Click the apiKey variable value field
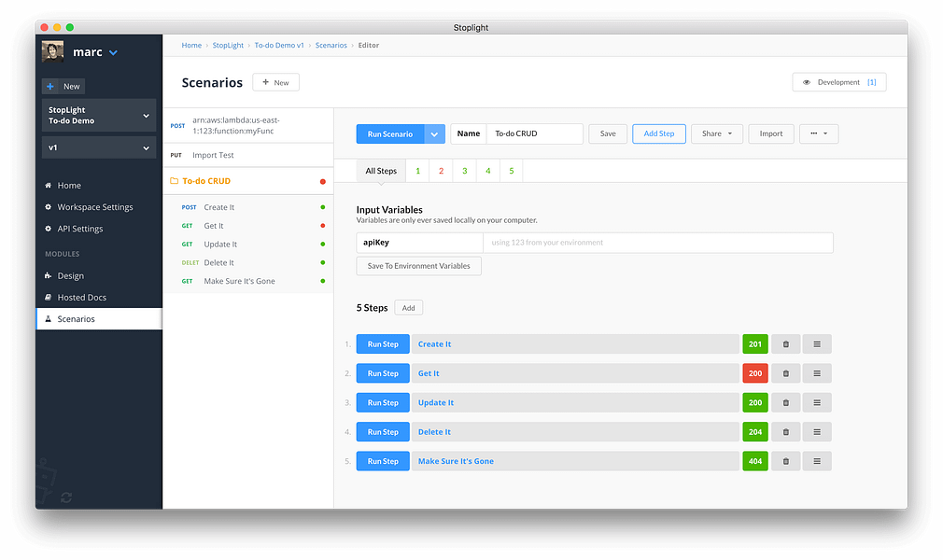The height and width of the screenshot is (560, 943). 658,243
